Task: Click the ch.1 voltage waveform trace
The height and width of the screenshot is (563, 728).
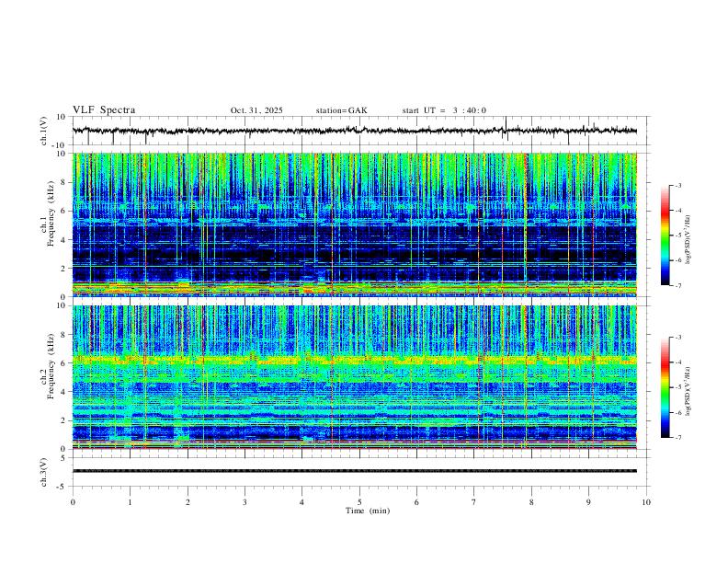Action: click(354, 131)
